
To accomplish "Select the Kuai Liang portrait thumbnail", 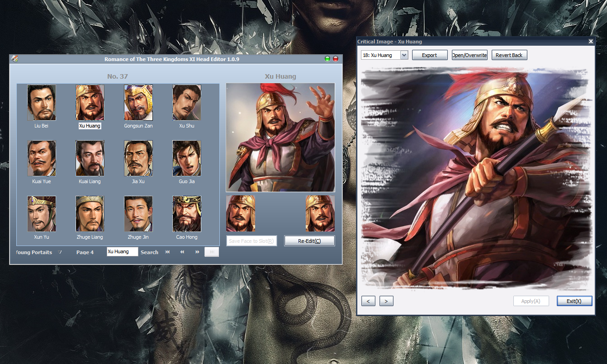I will [x=90, y=158].
